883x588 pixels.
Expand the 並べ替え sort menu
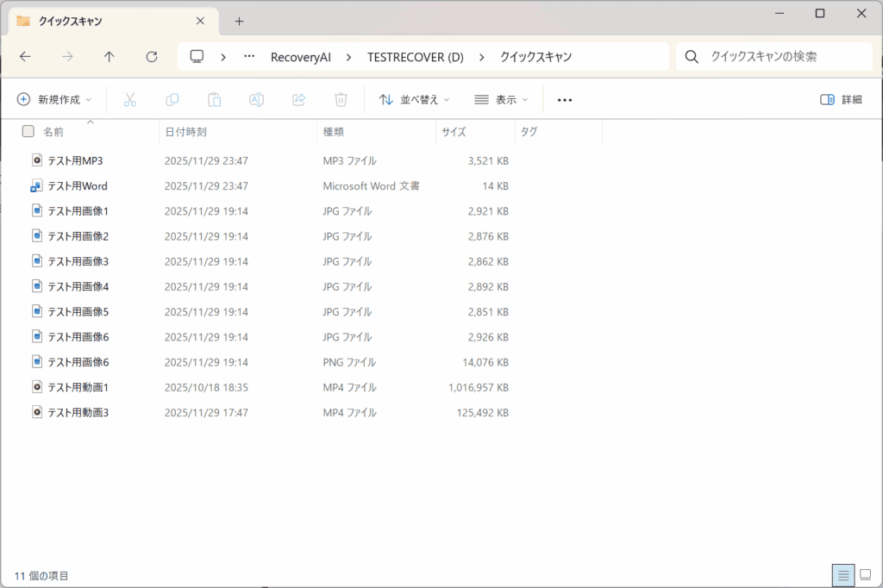click(414, 100)
